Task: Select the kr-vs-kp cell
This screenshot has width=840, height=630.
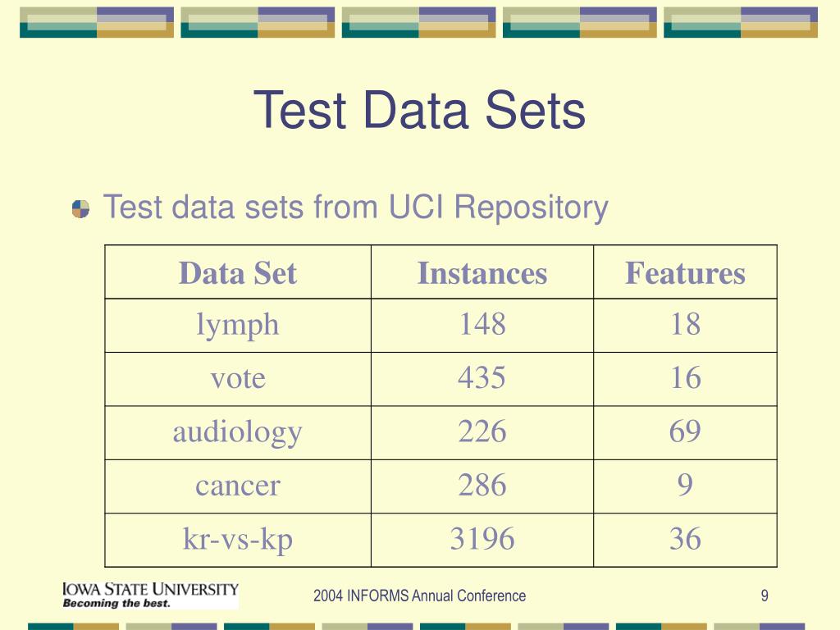Action: [238, 540]
